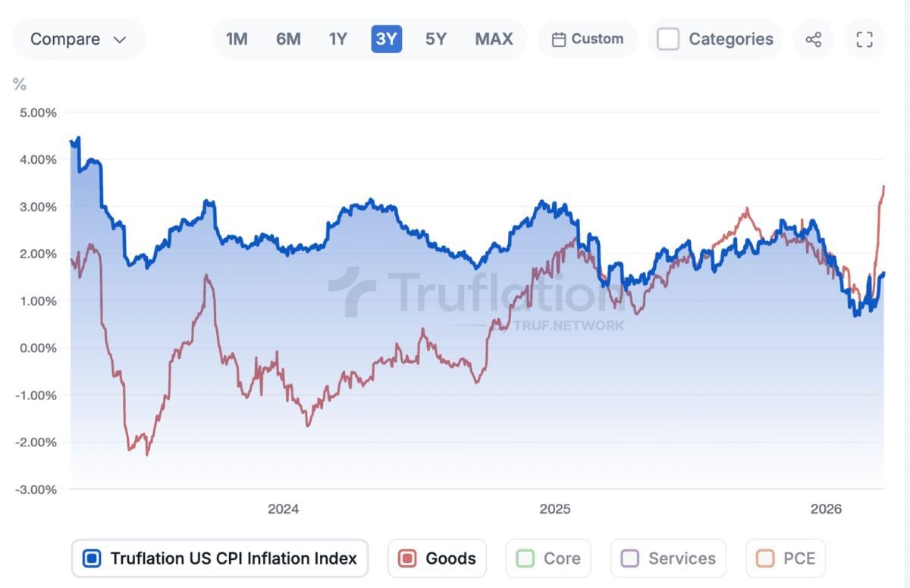Switch to the 6M time range
The image size is (910, 588).
pos(288,39)
